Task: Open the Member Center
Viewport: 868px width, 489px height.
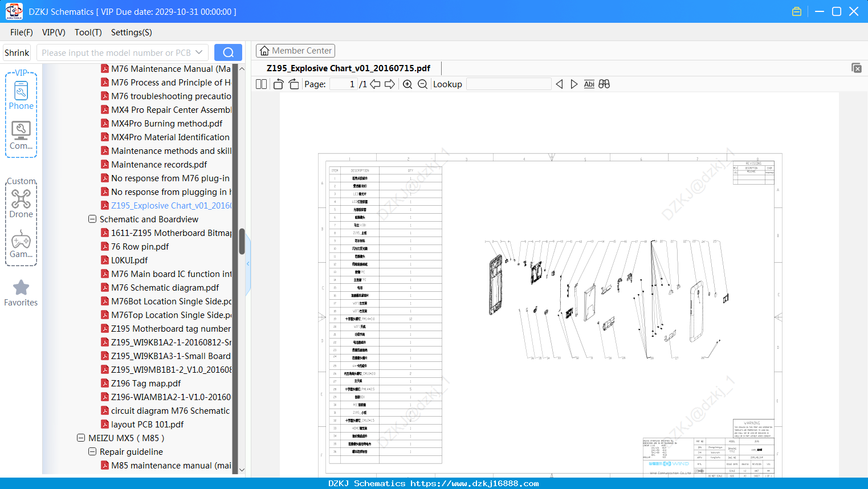Action: pos(295,51)
